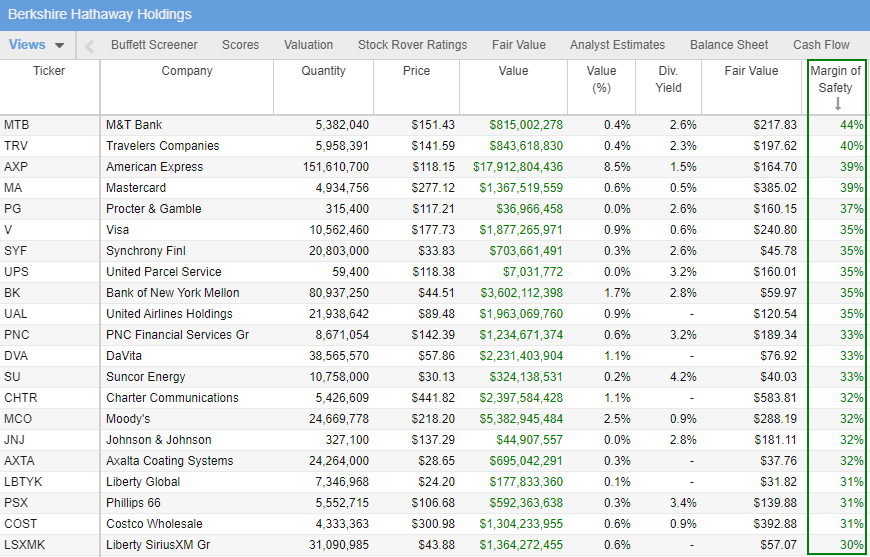Click the Procter & Gamble company name
Viewport: 870px width, 557px height.
154,209
